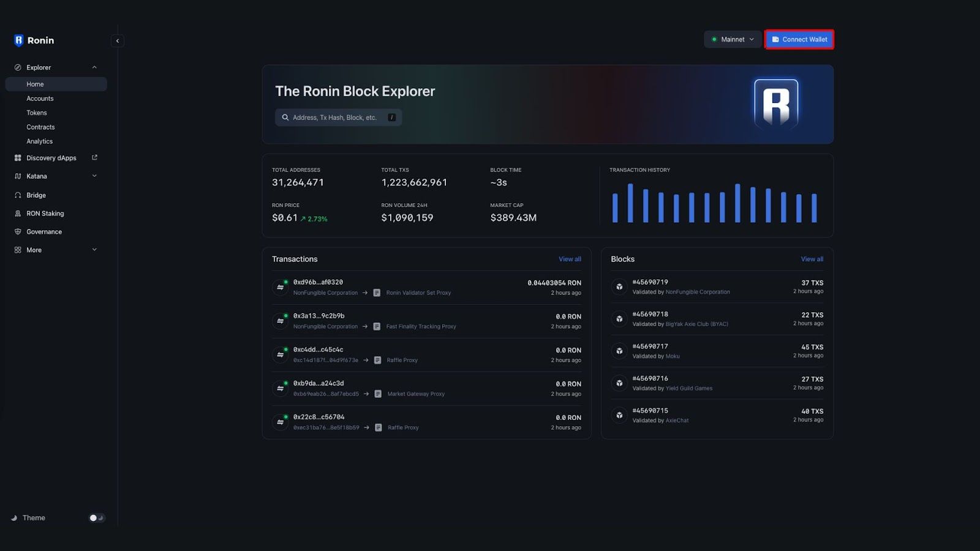
Task: Open validator NonFungible Corporation in Blocks
Action: 698,292
